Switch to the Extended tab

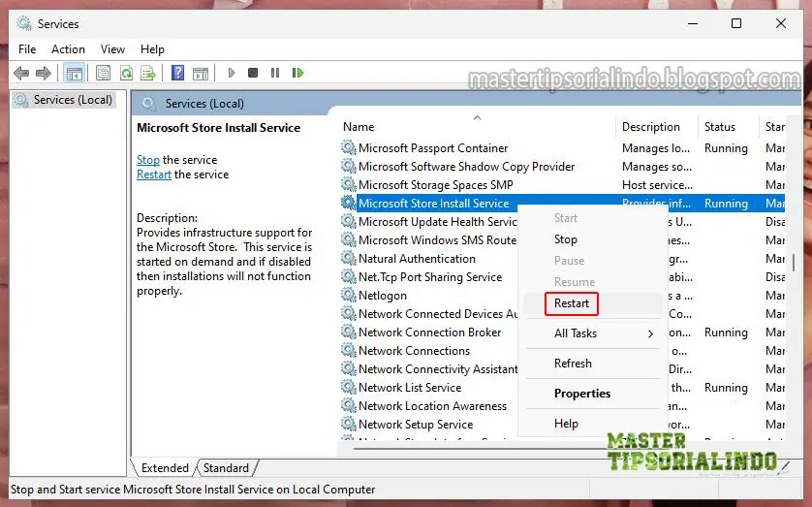(x=165, y=467)
